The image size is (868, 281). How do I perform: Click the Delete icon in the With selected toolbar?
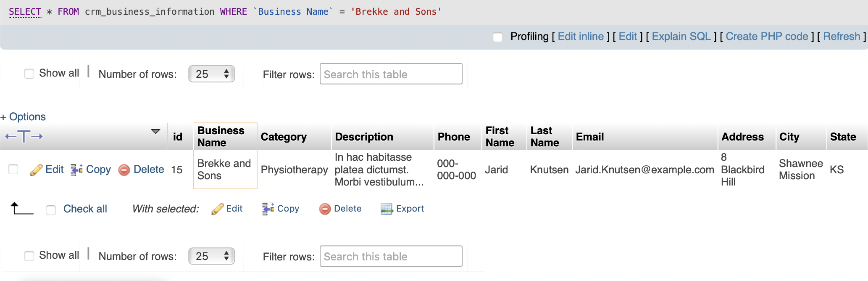(x=325, y=208)
